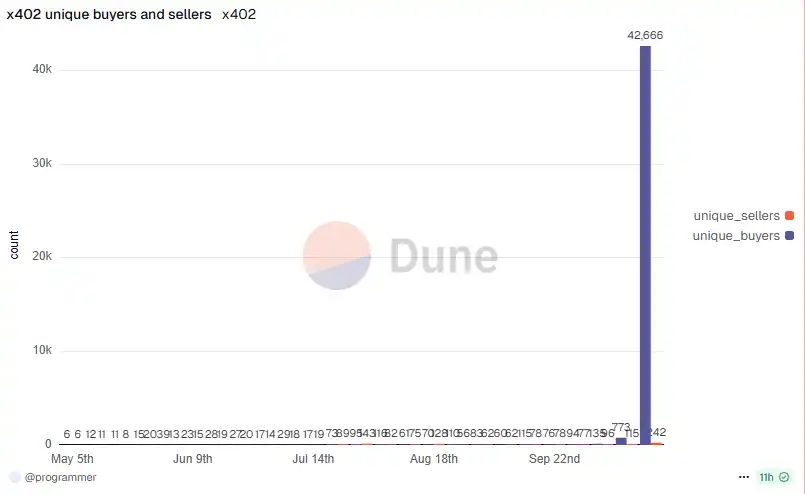Click the Jul 14th axis label
Viewport: 805px width, 494px height.
(313, 459)
